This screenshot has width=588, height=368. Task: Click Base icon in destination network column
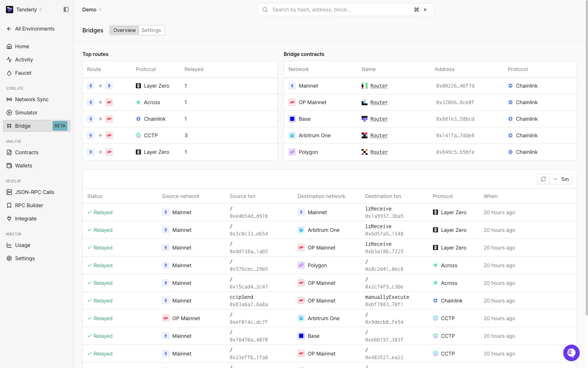click(301, 336)
